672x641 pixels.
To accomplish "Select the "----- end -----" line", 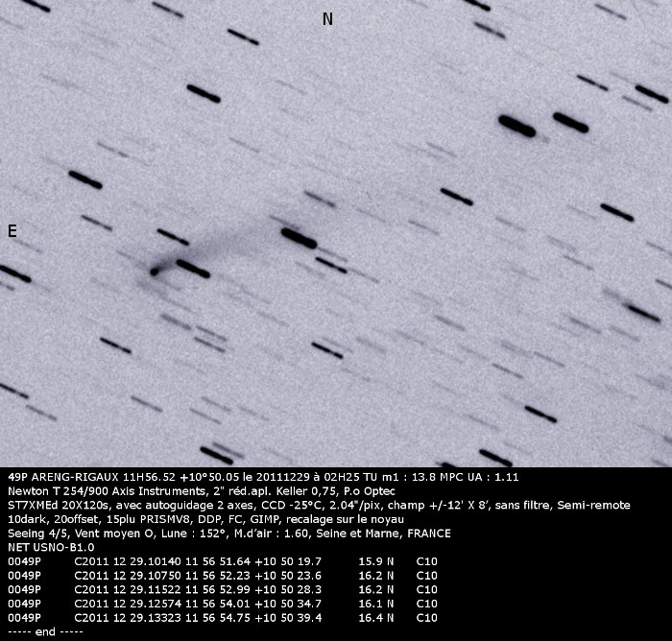I will coord(45,631).
